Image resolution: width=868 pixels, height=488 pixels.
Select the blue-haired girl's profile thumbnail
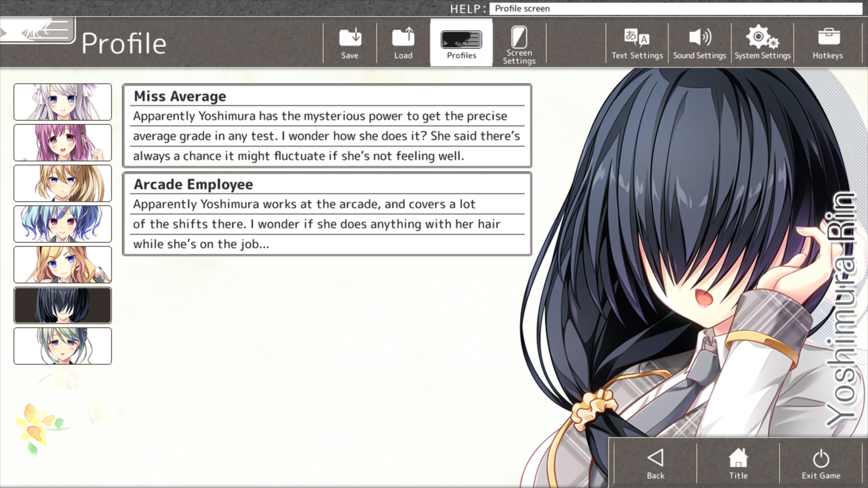63,224
